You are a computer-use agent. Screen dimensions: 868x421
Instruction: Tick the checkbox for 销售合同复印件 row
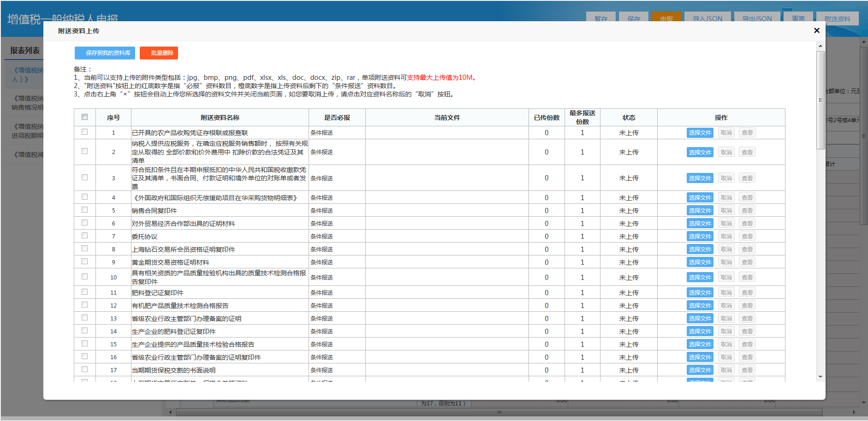[84, 210]
